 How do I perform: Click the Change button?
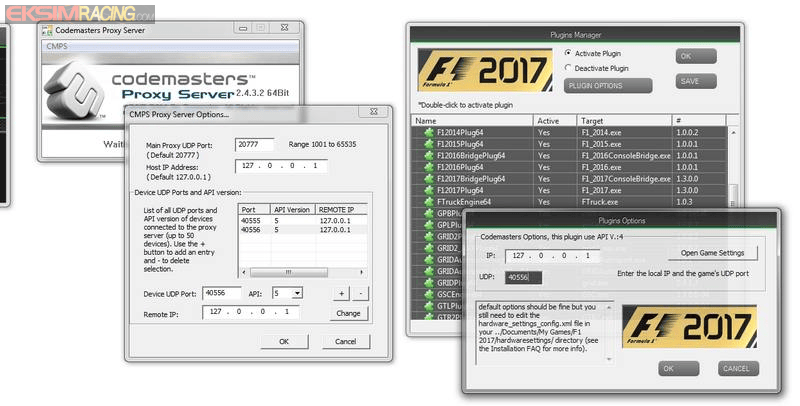point(348,313)
